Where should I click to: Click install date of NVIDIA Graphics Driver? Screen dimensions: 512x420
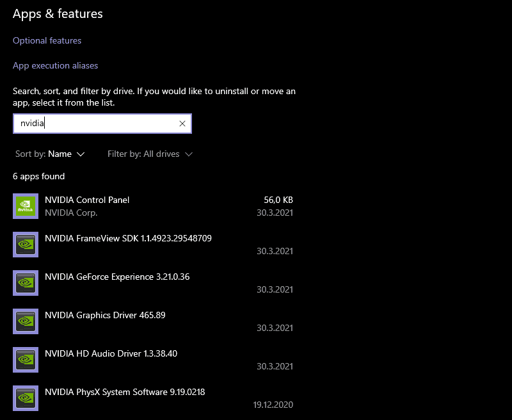275,328
